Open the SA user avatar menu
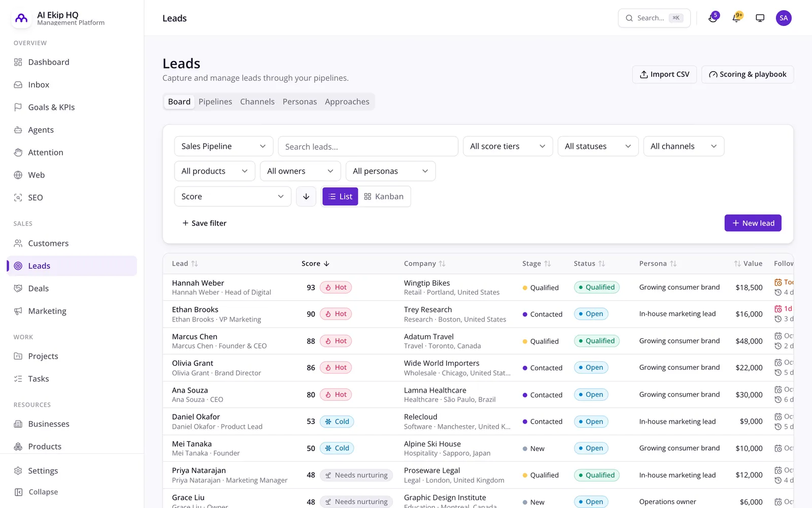The width and height of the screenshot is (812, 508). (784, 18)
